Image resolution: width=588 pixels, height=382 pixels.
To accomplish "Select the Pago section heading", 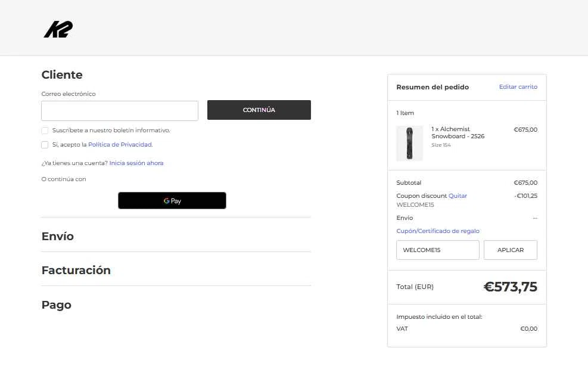I will pos(56,305).
